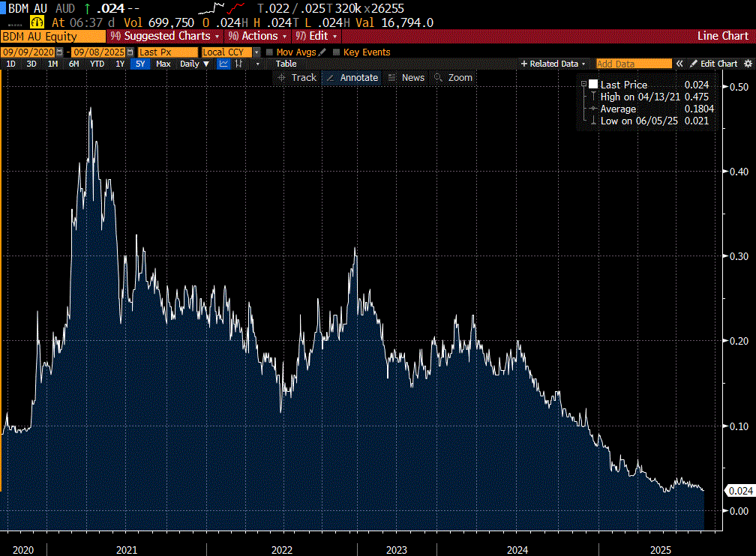Collapse the panel with double chevron icon
756x556 pixels.
point(680,64)
